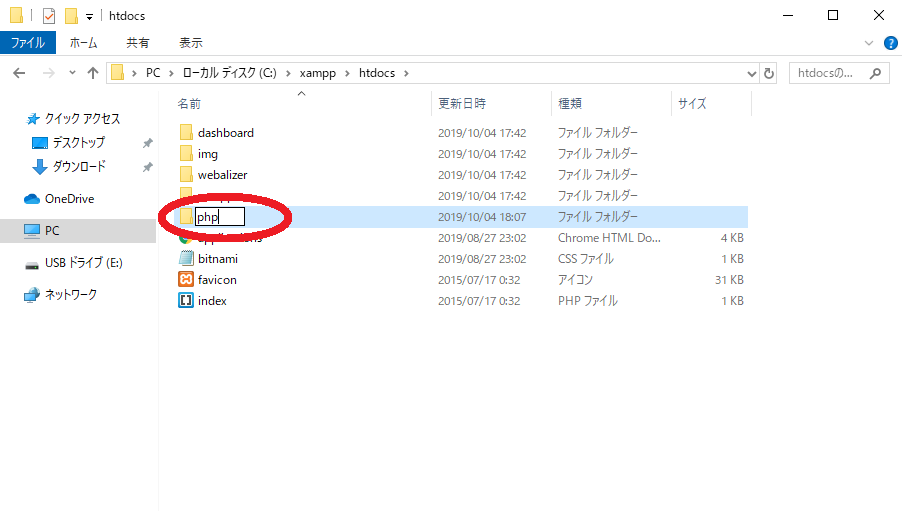Image resolution: width=903 pixels, height=511 pixels.
Task: Click the Chrome HTML Do... type cell
Action: [x=609, y=238]
